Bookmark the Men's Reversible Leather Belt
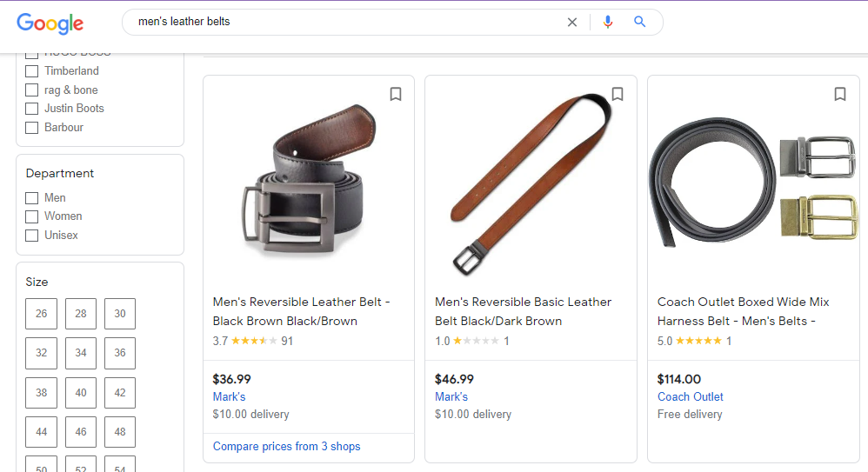Screen dimensions: 868x472 [396, 94]
